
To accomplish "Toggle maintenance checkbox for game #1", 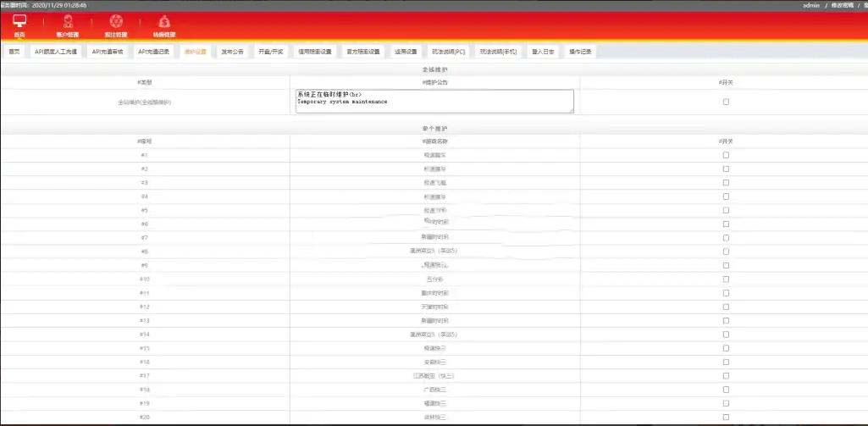I will point(726,155).
